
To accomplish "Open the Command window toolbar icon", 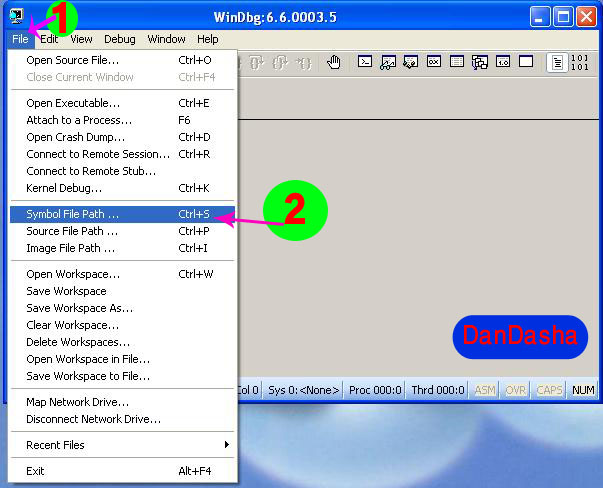I will coord(365,62).
